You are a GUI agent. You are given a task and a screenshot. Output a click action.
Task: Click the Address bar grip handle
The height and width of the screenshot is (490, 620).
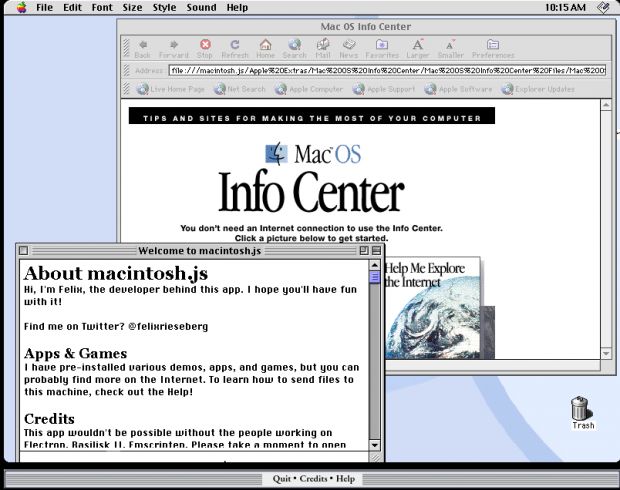coord(127,71)
